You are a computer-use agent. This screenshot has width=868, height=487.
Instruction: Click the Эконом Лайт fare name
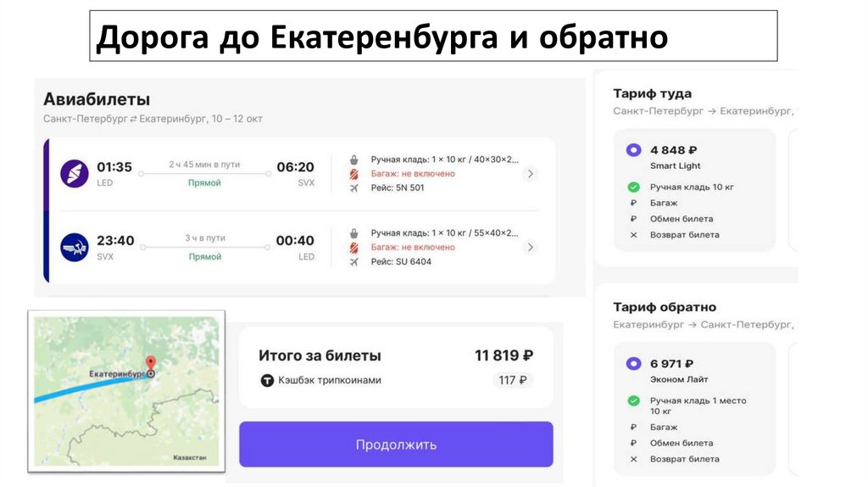pyautogui.click(x=679, y=379)
